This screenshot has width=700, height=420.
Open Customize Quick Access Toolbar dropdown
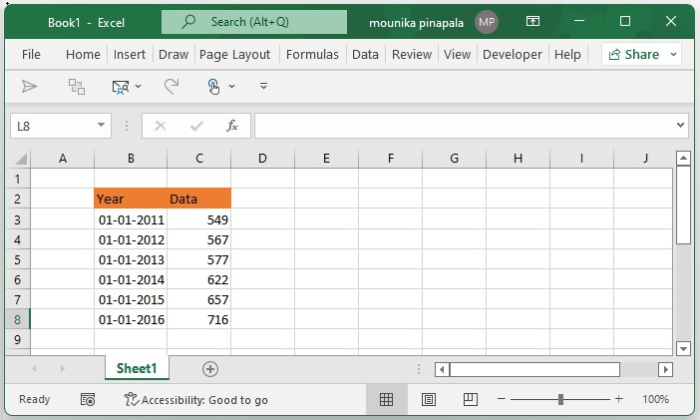click(x=264, y=87)
